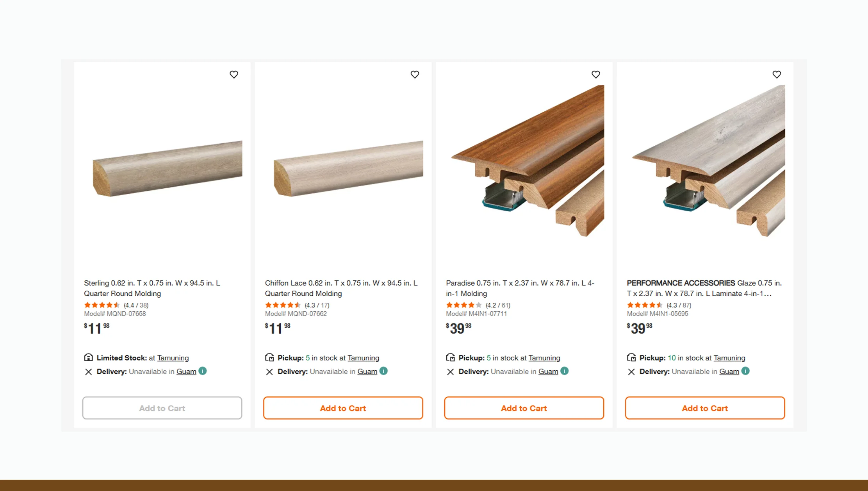Add the Paradise 4-in-1 Molding to cart
Viewport: 868px width, 491px height.
[x=524, y=408]
